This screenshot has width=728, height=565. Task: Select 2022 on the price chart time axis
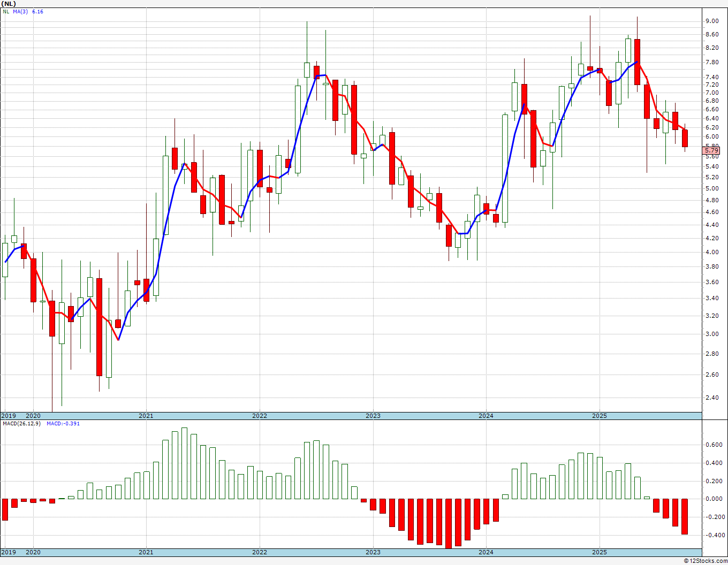pyautogui.click(x=260, y=416)
